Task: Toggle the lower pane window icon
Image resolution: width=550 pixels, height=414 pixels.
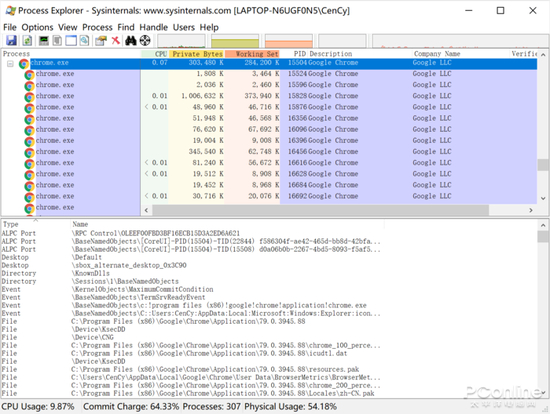Action: click(x=71, y=41)
